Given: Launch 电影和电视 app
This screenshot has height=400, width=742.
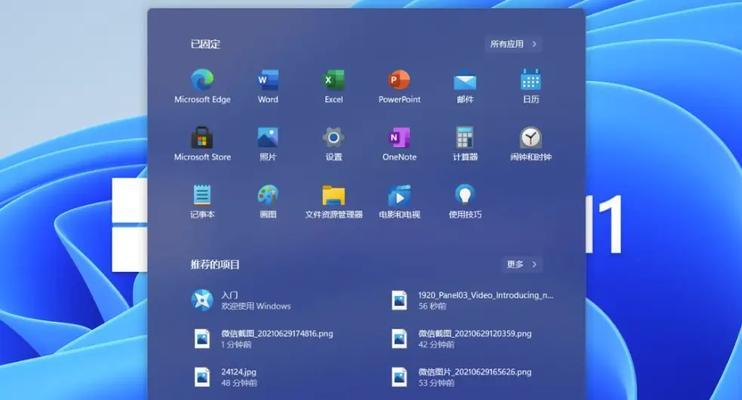Looking at the screenshot, I should pos(399,201).
